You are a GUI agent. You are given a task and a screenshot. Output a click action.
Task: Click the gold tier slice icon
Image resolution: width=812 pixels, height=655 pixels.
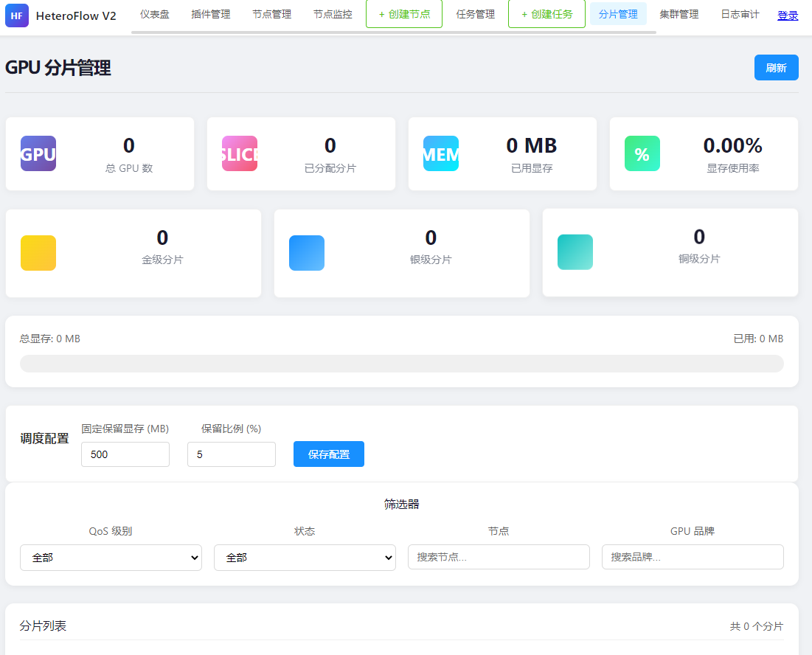(38, 253)
